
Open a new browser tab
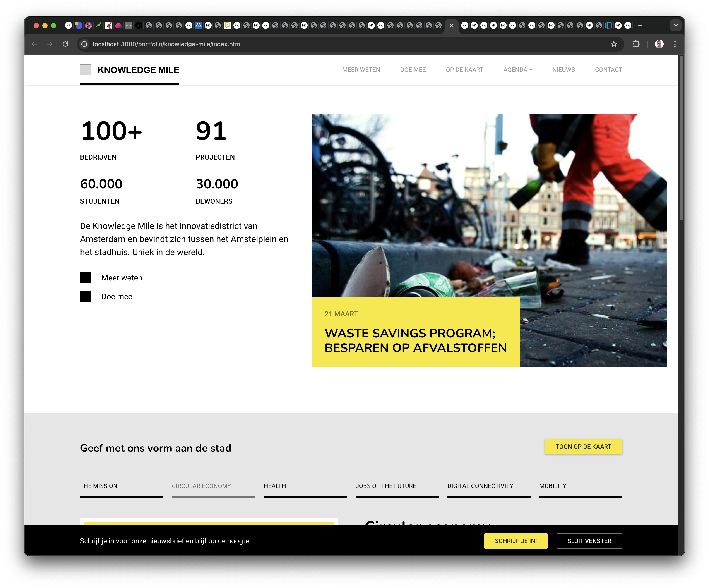(x=640, y=25)
